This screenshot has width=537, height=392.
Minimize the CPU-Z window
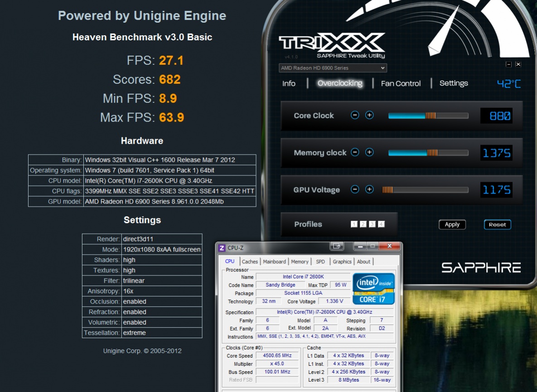(360, 246)
